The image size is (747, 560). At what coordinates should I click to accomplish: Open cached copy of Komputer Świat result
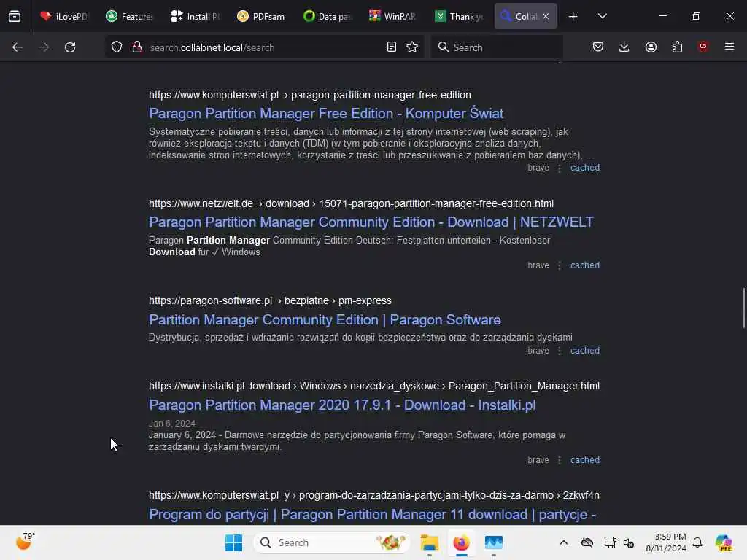click(x=585, y=168)
